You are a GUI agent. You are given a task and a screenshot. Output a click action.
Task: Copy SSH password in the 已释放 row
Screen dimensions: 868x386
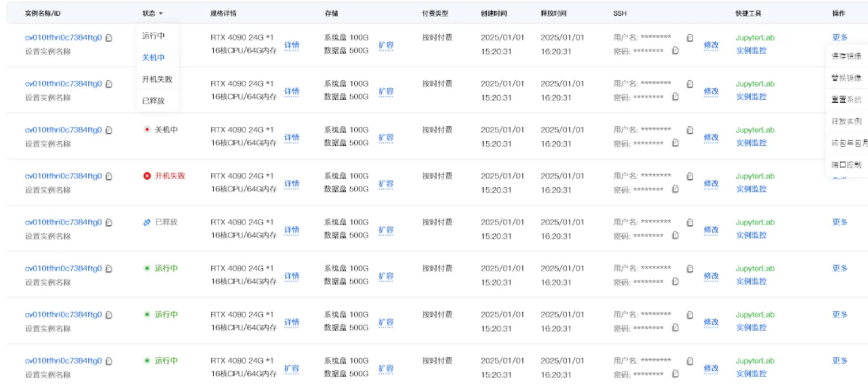[x=675, y=235]
